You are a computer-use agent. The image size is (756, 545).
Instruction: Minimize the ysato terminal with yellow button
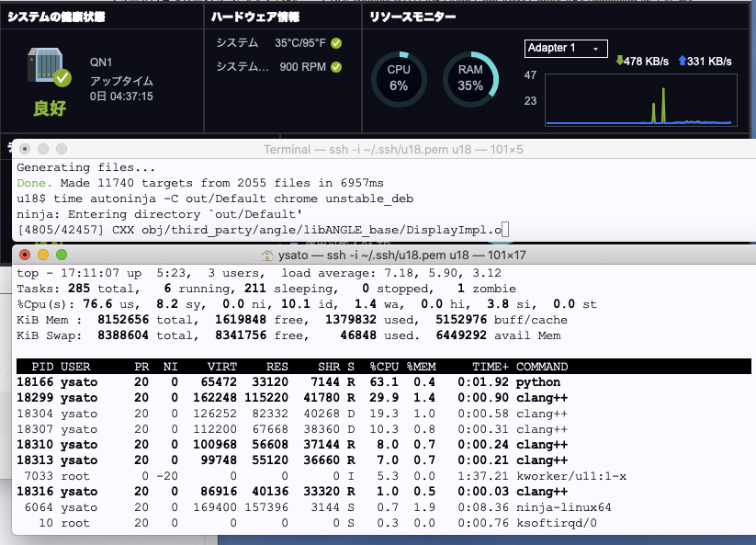43,255
